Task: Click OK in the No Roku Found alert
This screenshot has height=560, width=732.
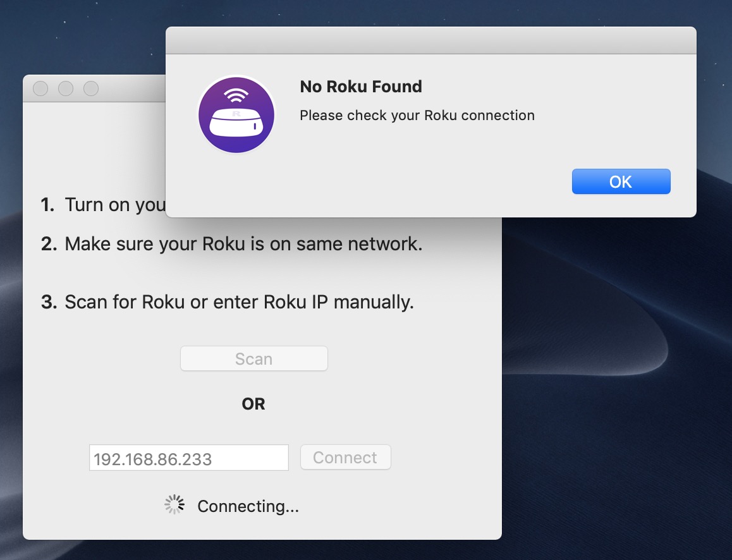Action: tap(621, 181)
